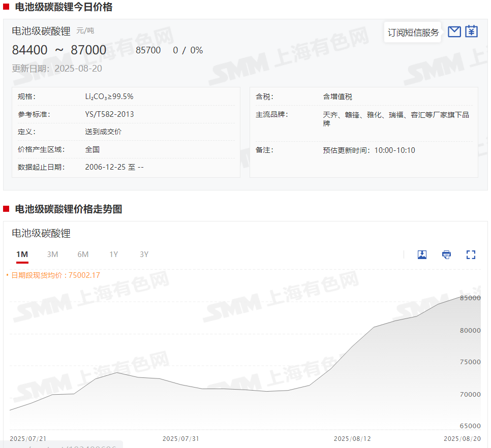Click the 84400 ~ 87000 price range
Viewport: 491px width, 448px height.
[59, 50]
